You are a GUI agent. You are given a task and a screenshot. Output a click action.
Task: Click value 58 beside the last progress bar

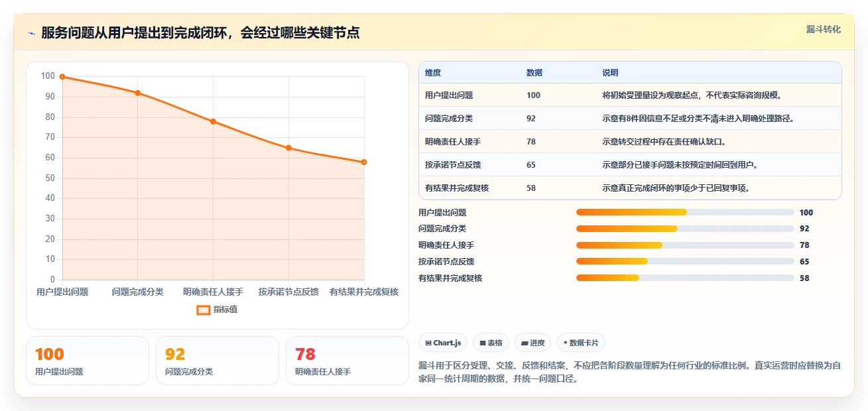coord(804,278)
